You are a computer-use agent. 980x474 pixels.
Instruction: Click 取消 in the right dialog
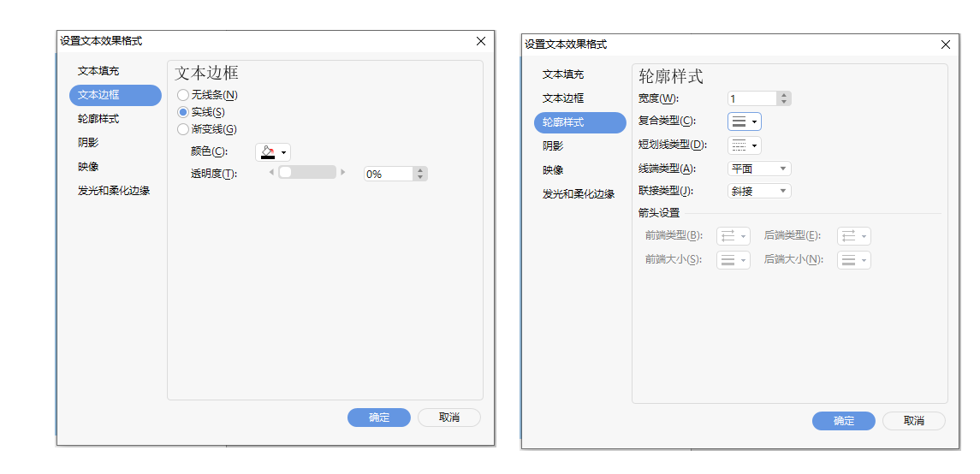pos(914,421)
